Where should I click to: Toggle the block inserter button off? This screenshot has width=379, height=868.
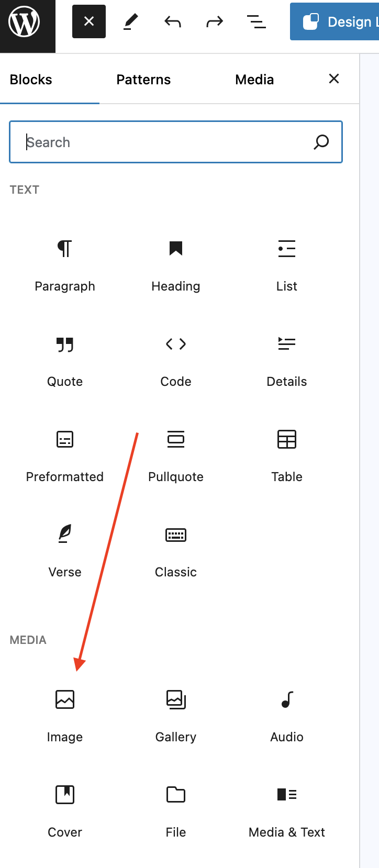point(89,21)
